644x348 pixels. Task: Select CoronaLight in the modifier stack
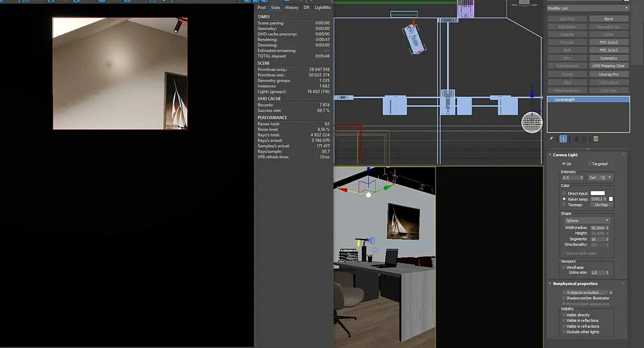[588, 99]
